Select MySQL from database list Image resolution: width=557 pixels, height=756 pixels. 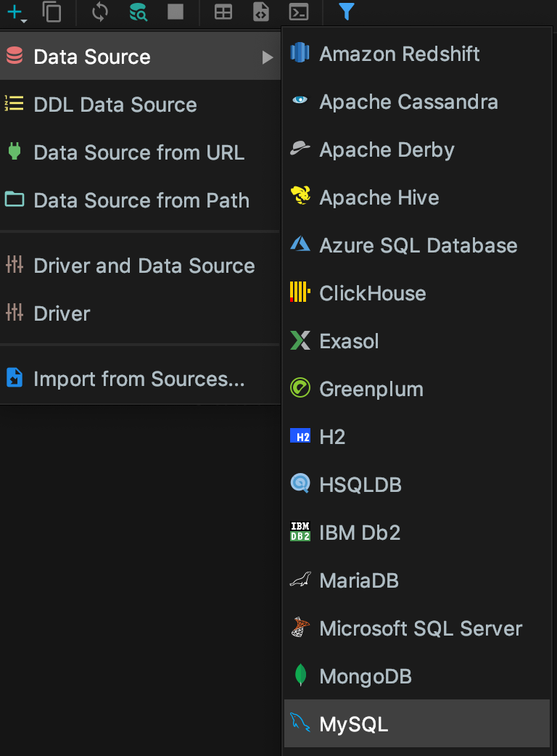click(417, 723)
